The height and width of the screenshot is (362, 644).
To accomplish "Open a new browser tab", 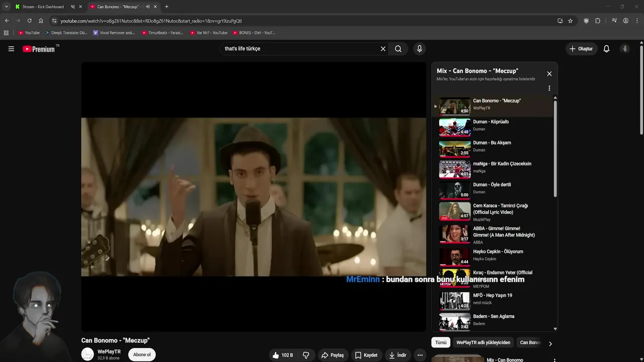I will click(x=167, y=7).
